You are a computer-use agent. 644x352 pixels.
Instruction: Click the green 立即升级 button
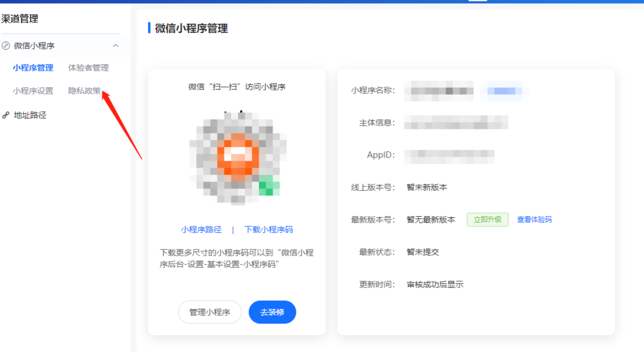[x=488, y=220]
